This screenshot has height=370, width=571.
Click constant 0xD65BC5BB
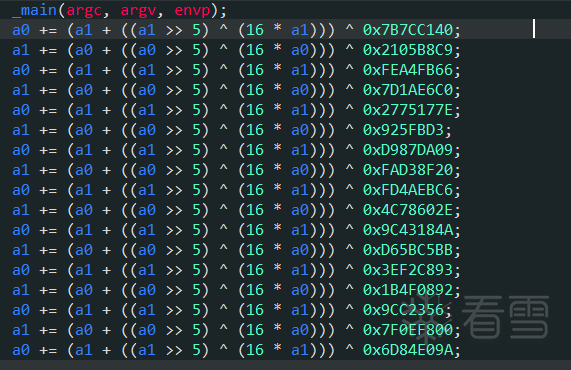pyautogui.click(x=408, y=250)
